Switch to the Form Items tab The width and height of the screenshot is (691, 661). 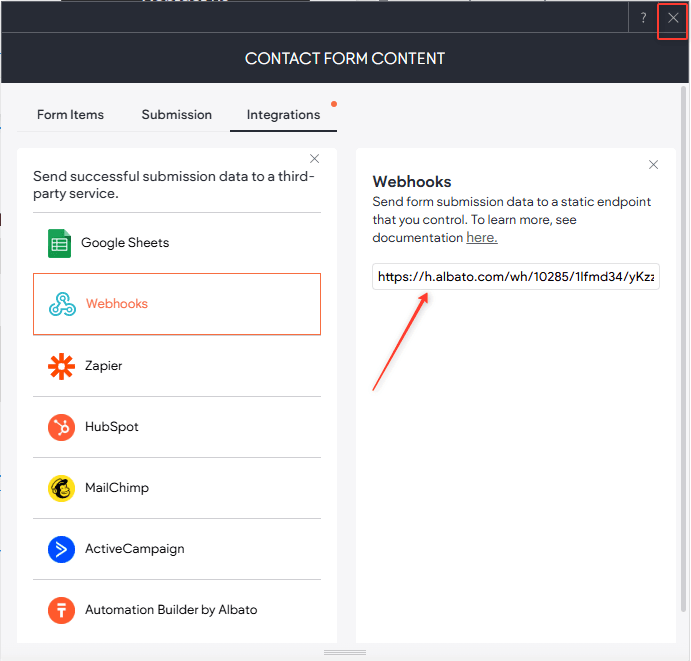click(x=71, y=115)
